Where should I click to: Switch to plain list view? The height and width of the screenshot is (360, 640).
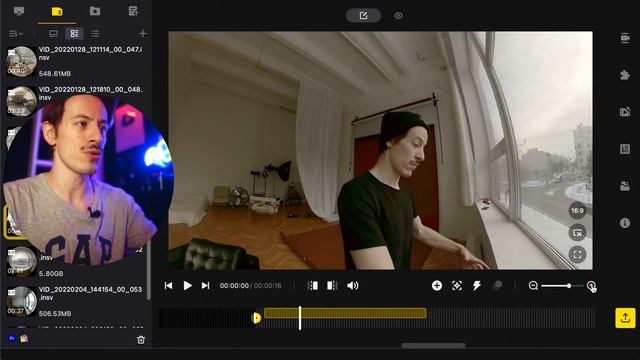95,33
